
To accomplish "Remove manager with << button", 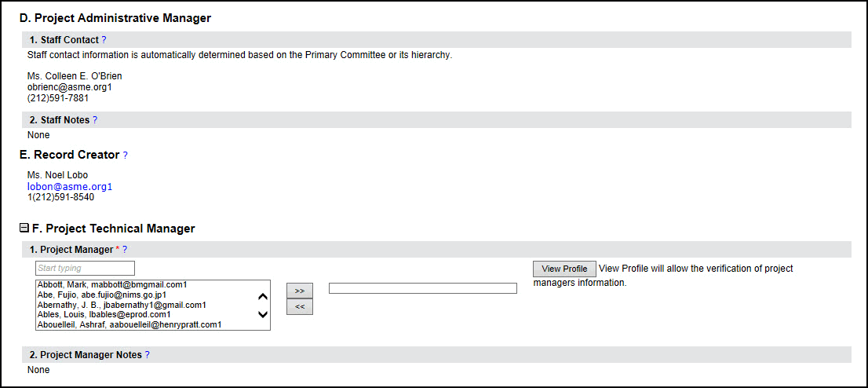I will [299, 306].
